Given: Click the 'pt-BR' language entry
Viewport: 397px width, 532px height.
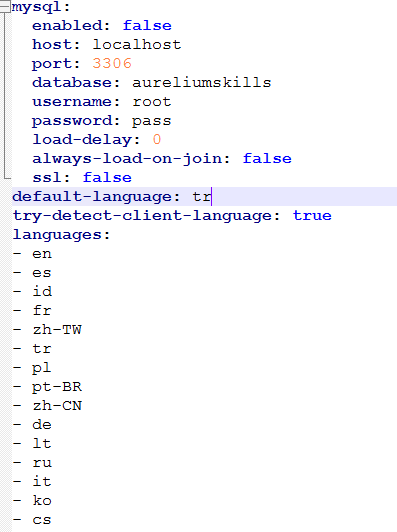Looking at the screenshot, I should pyautogui.click(x=57, y=387).
